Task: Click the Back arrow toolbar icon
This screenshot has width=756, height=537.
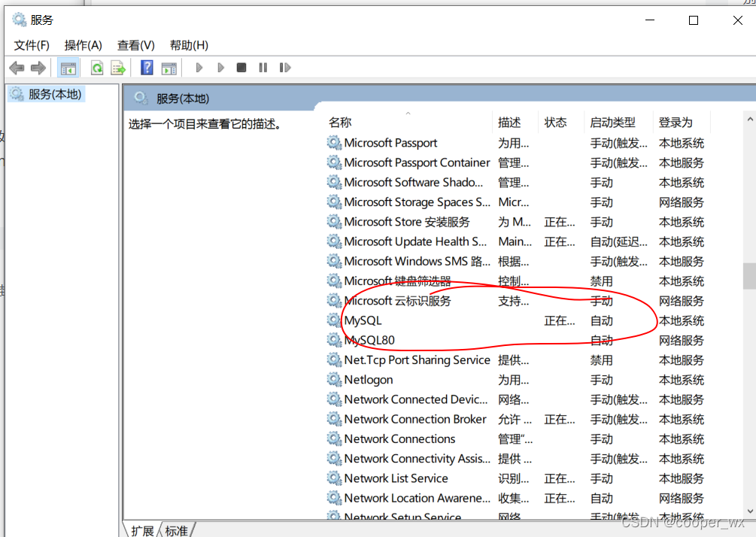Action: pyautogui.click(x=17, y=68)
